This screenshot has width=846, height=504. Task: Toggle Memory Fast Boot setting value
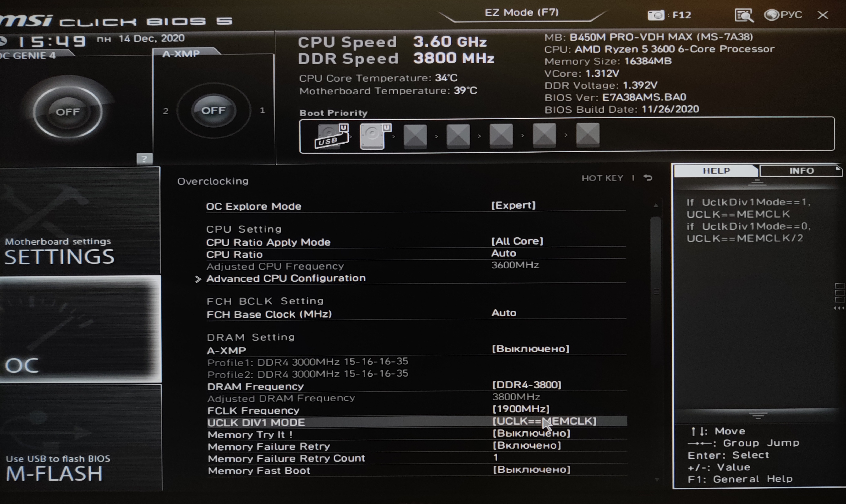coord(531,470)
